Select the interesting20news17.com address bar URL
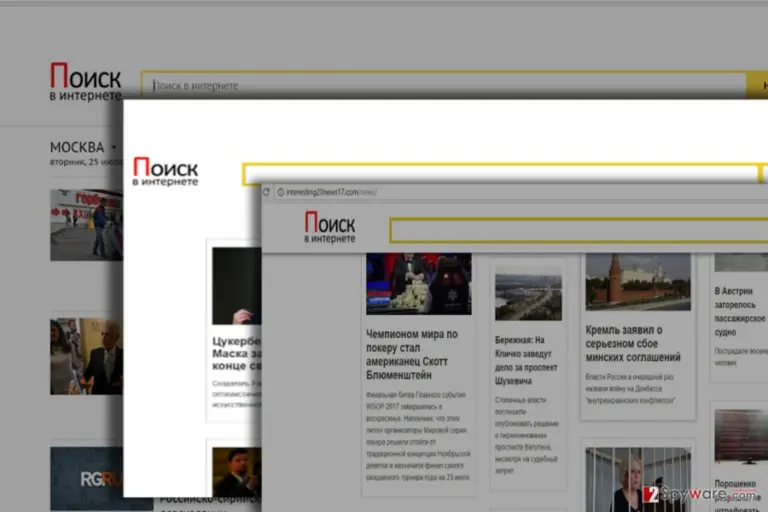 click(x=331, y=193)
